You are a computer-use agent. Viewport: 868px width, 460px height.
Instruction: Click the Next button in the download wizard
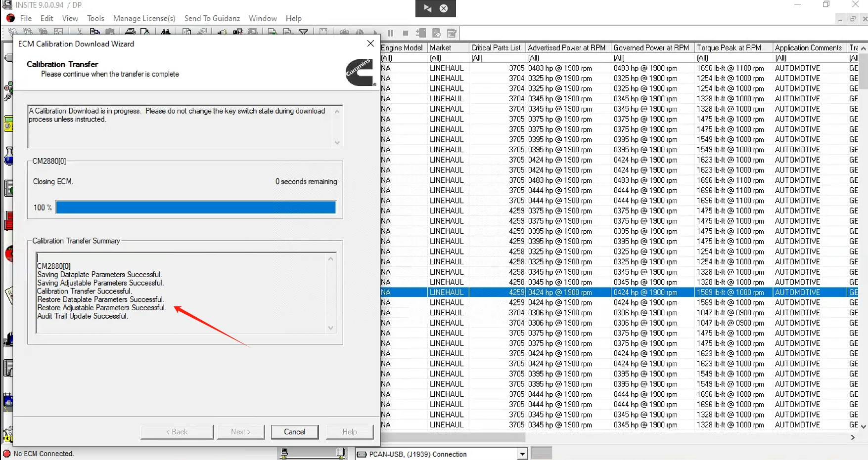click(240, 431)
